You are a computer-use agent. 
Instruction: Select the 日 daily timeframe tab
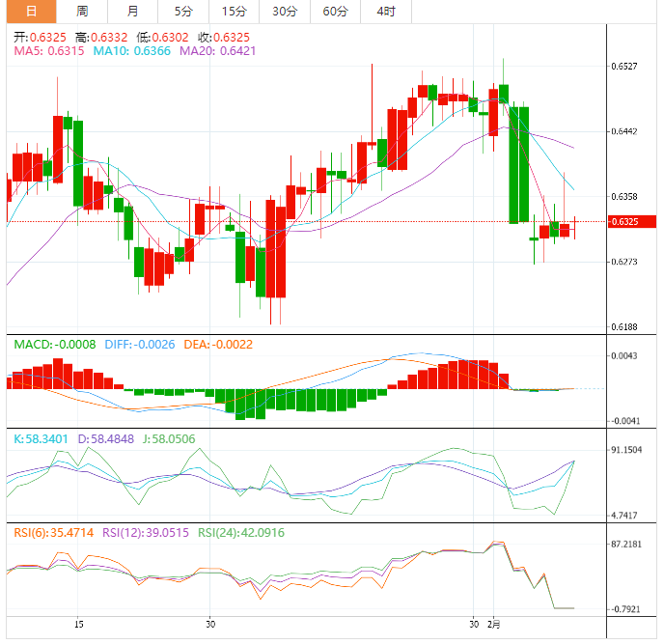[x=31, y=12]
